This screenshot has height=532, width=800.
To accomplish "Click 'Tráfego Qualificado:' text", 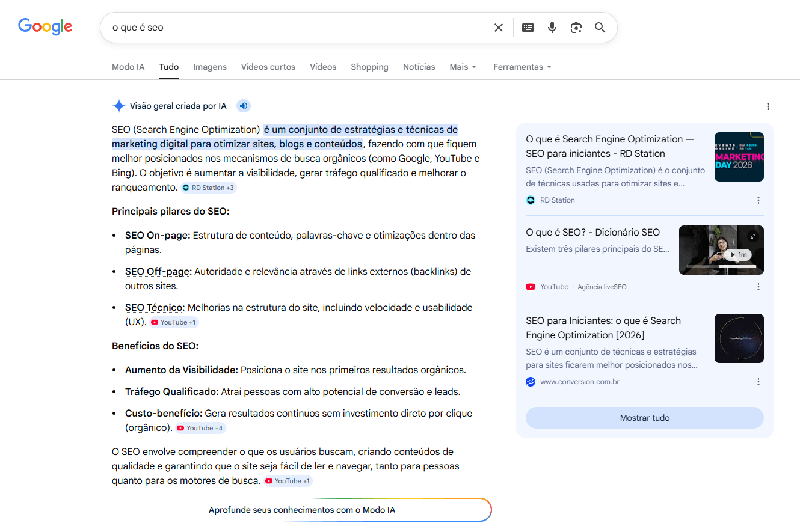I will [x=171, y=392].
